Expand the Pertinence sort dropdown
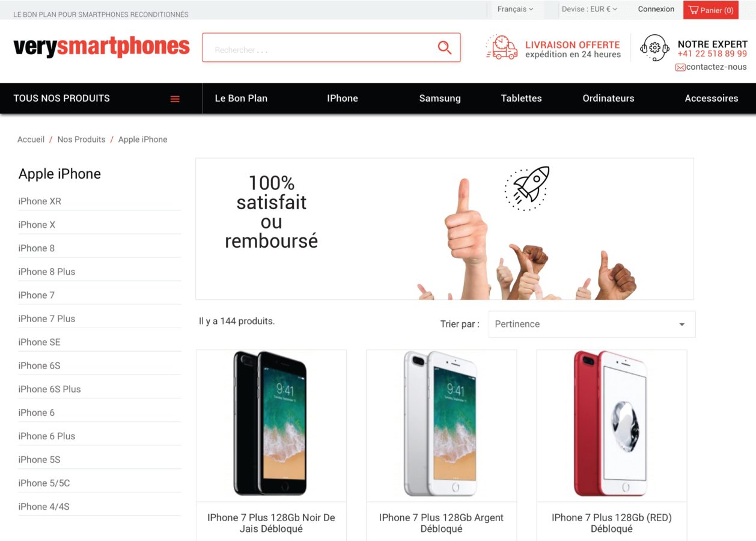The height and width of the screenshot is (541, 756). coord(592,324)
